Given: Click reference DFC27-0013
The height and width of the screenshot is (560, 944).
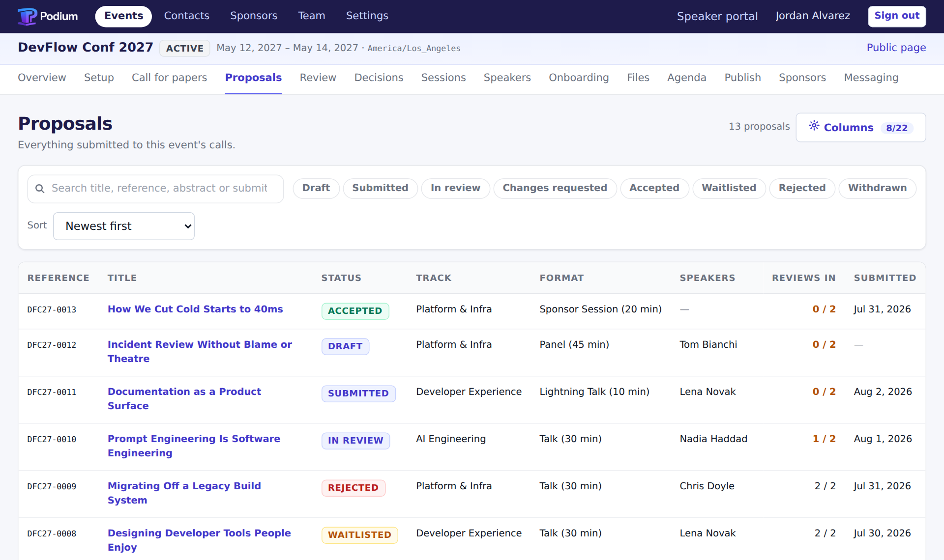Looking at the screenshot, I should [52, 310].
